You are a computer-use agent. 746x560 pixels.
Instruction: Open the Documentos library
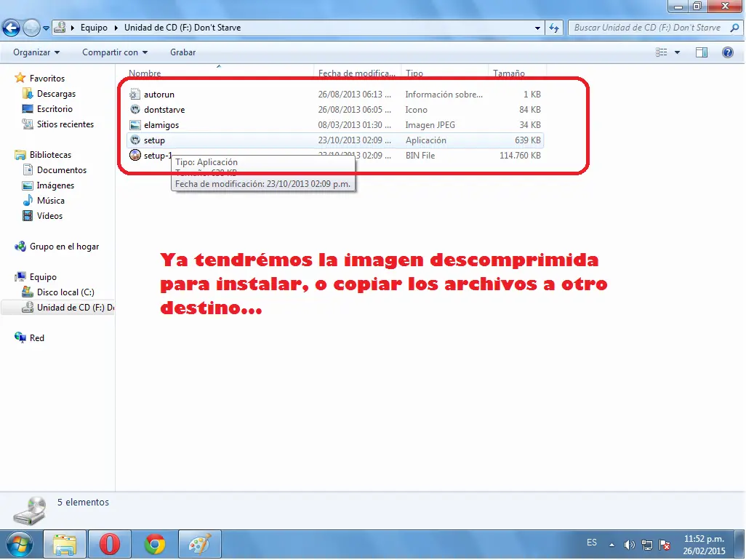[61, 170]
